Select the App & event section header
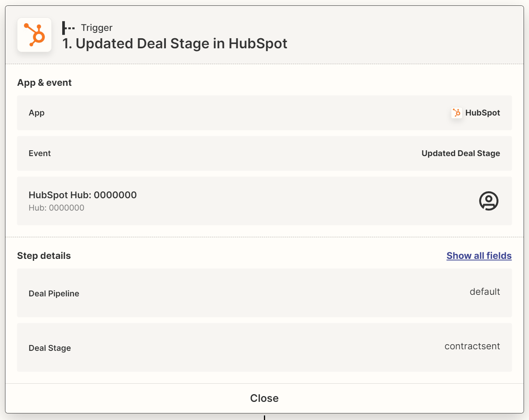This screenshot has width=529, height=420. coord(44,82)
